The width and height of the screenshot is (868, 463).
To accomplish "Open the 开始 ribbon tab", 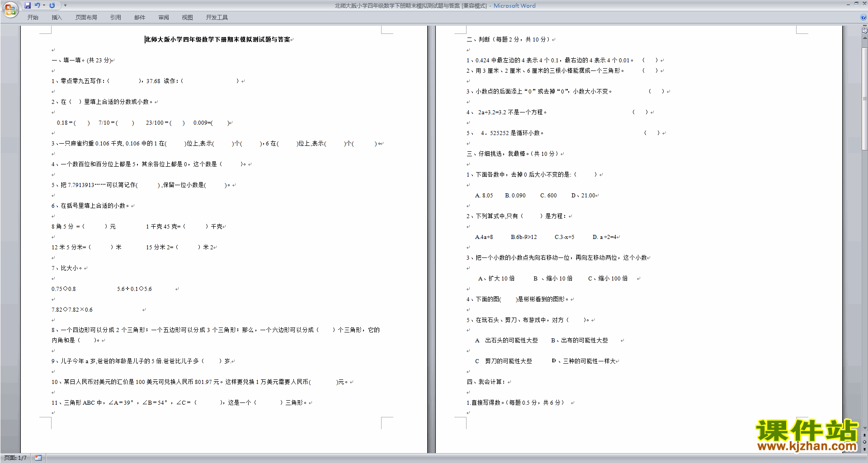I will coord(33,18).
